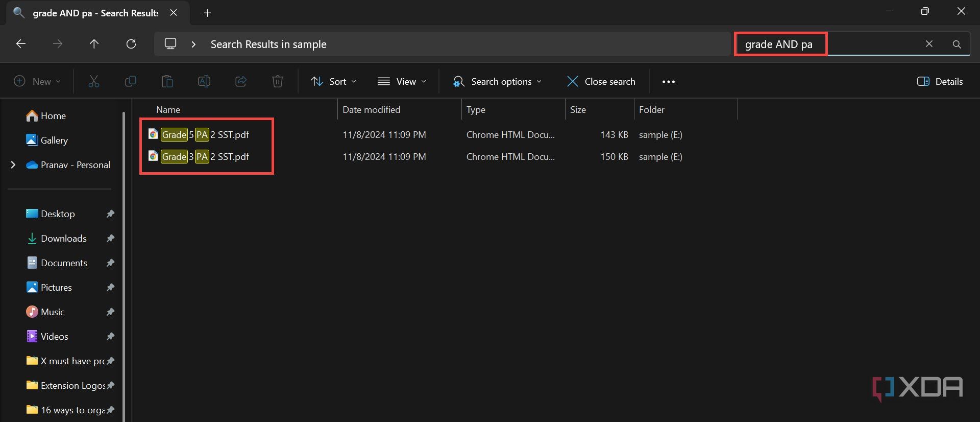980x422 pixels.
Task: Clear the search box text
Action: (929, 44)
